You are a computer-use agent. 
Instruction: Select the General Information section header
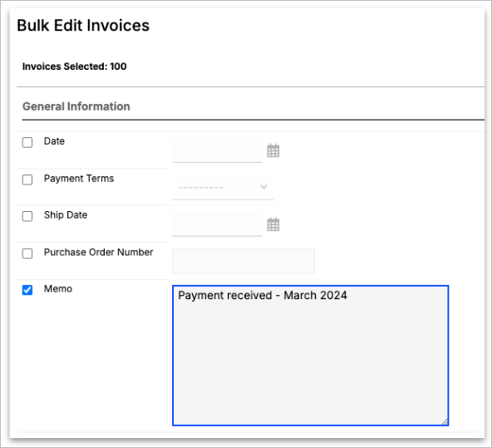point(76,106)
